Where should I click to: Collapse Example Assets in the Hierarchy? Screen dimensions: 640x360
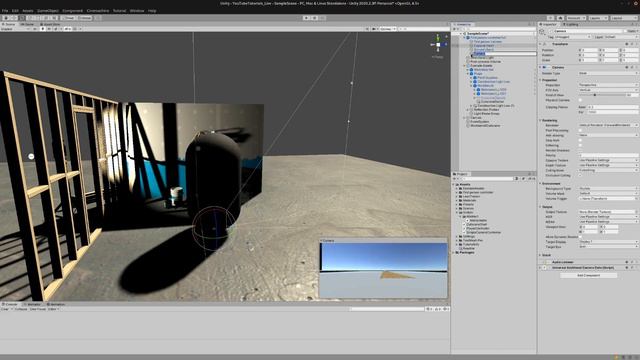(464, 66)
